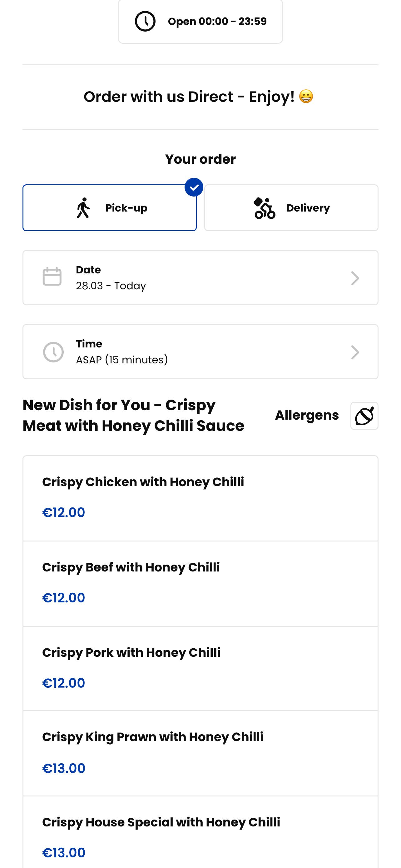Click the gray clock icon beside Time
The height and width of the screenshot is (868, 401).
pos(53,352)
